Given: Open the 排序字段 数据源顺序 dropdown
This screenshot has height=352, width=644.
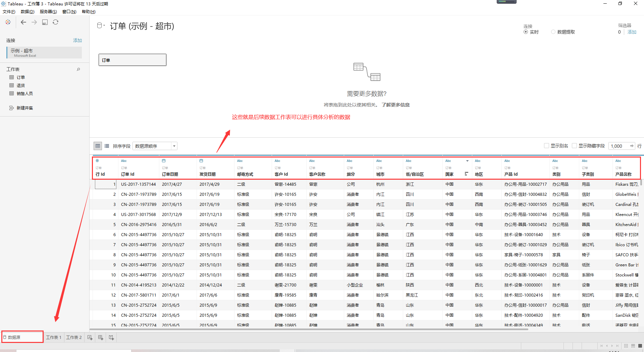Looking at the screenshot, I should (155, 146).
